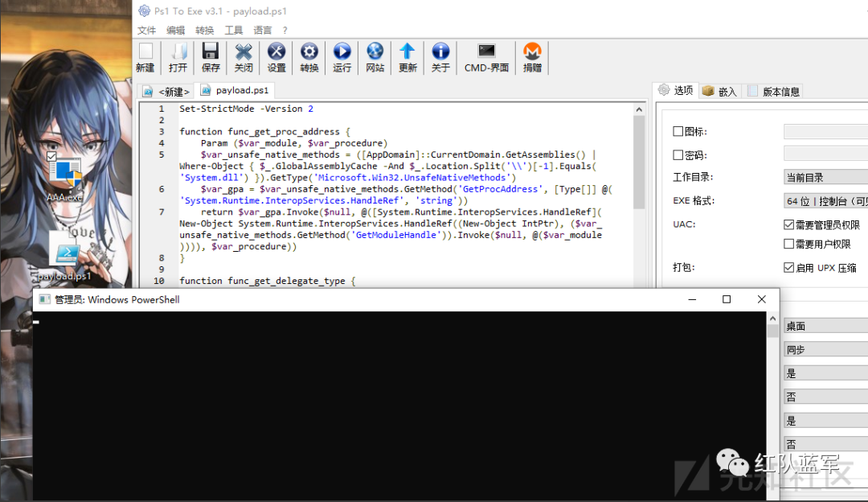Enable 需要用户权限 checkbox
The height and width of the screenshot is (502, 868).
pyautogui.click(x=789, y=244)
